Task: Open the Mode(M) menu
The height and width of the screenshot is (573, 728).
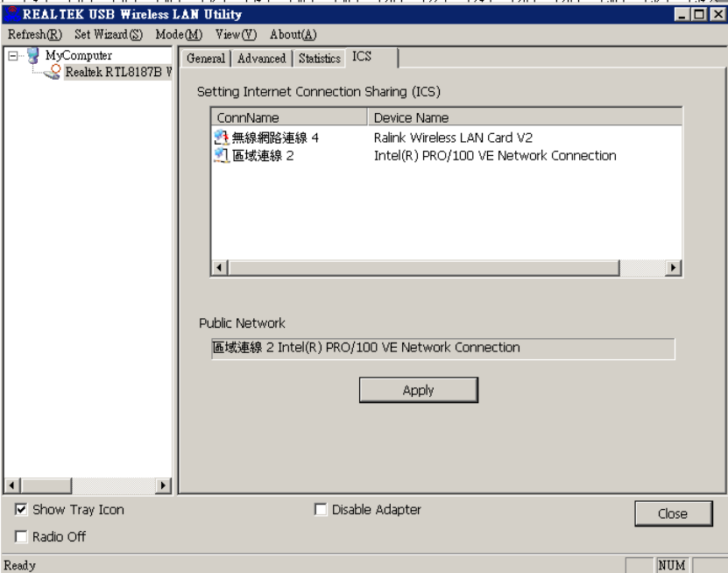Action: coord(179,34)
